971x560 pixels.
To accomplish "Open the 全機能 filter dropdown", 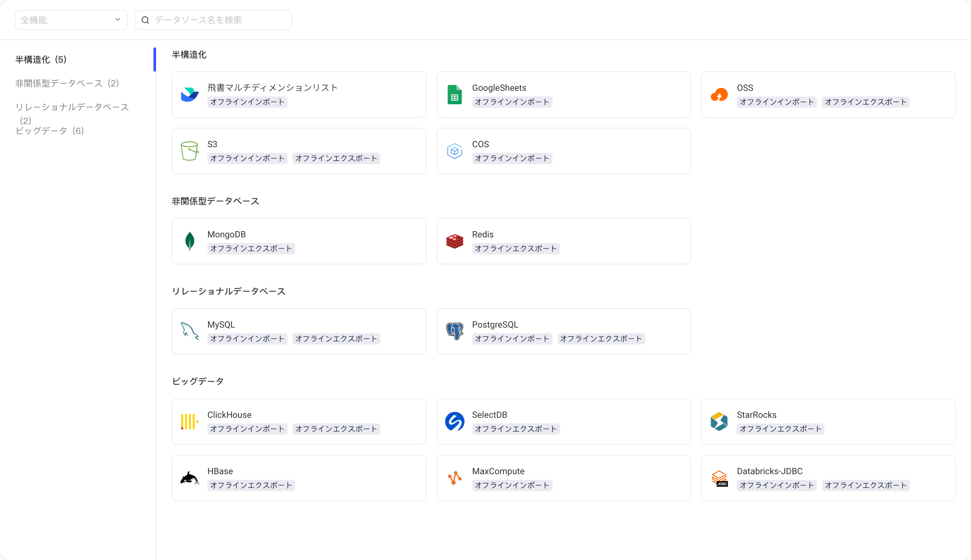I will (71, 20).
